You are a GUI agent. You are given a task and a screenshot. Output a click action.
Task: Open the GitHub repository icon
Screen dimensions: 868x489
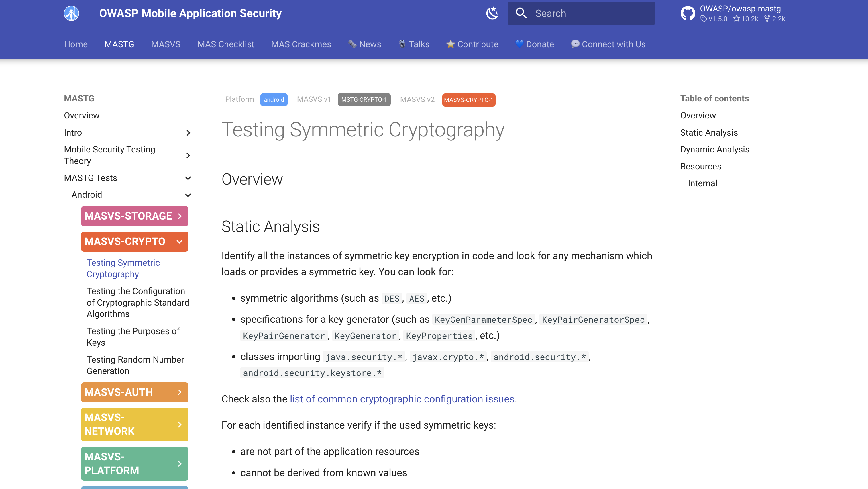point(688,13)
